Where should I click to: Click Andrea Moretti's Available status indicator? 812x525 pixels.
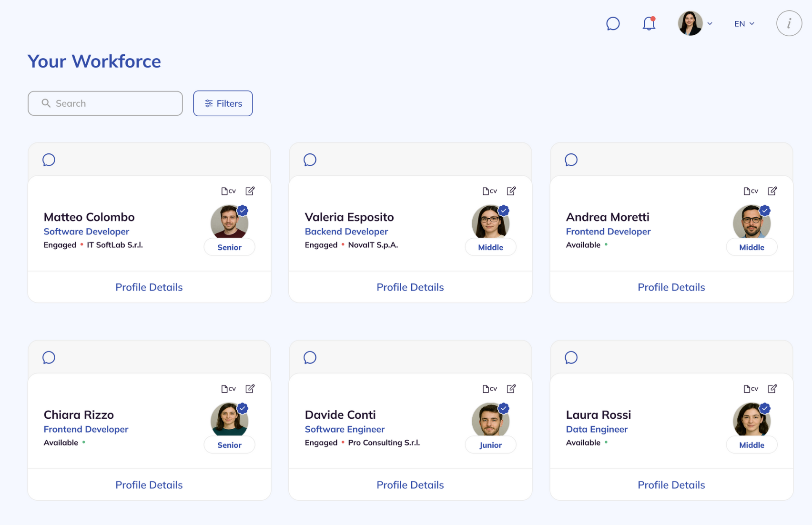(x=606, y=244)
